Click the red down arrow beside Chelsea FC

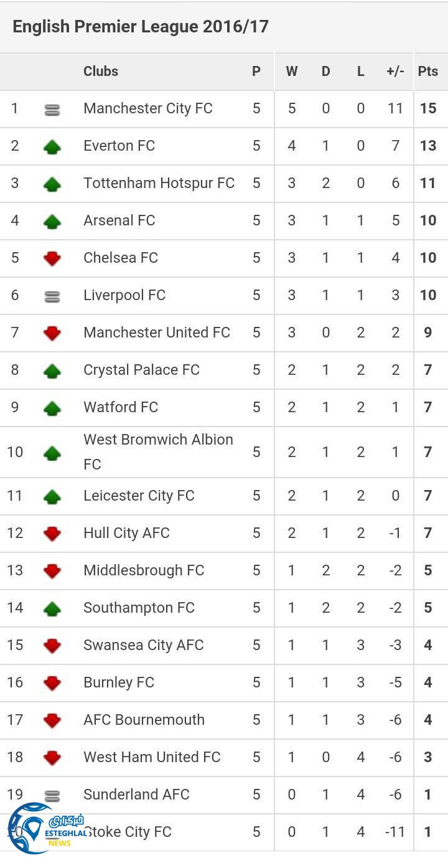point(52,258)
